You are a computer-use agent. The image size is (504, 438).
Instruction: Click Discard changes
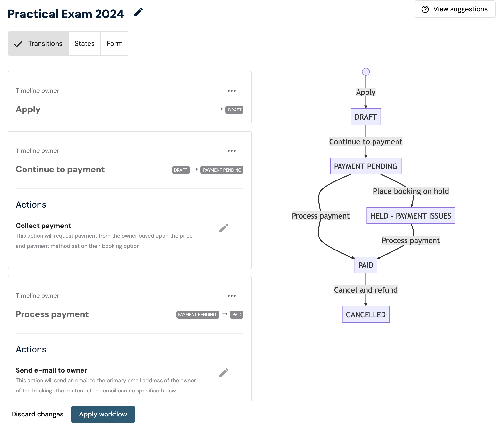click(37, 414)
